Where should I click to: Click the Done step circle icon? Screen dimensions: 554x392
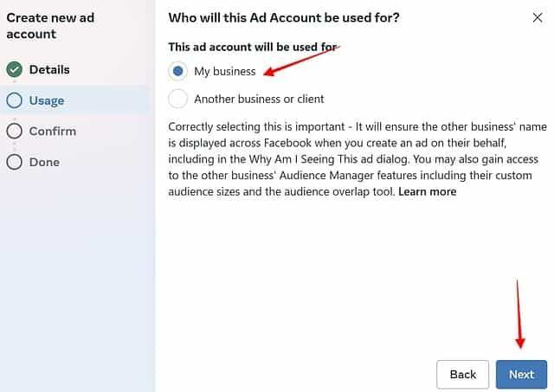coord(15,162)
